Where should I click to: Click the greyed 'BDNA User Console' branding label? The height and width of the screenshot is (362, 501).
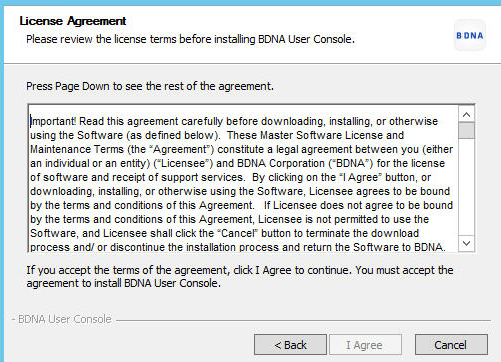tap(64, 319)
